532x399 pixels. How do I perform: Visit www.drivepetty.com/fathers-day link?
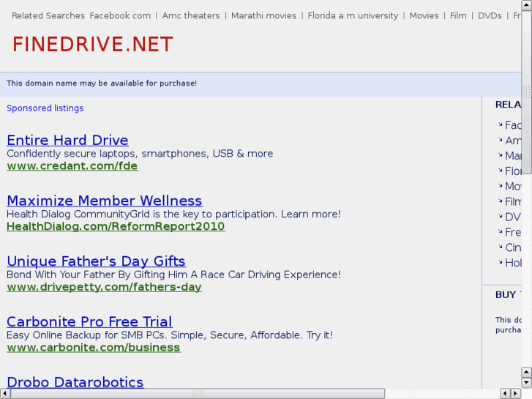pyautogui.click(x=104, y=287)
